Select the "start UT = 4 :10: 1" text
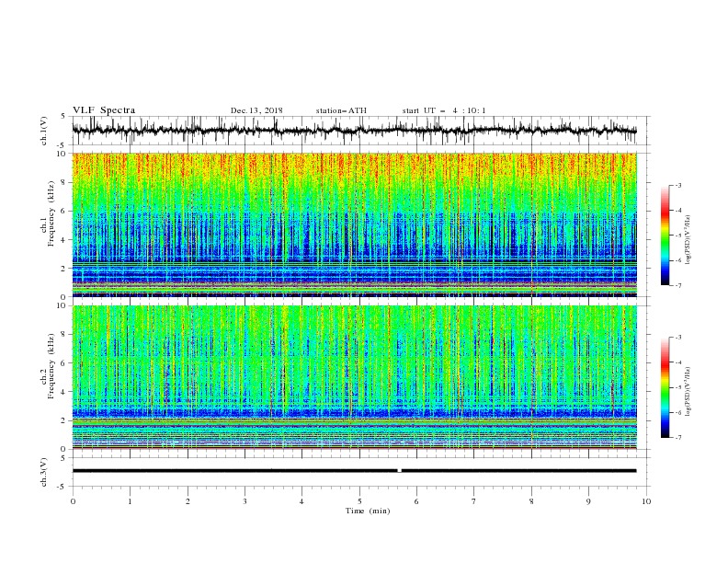The image size is (728, 563). coord(444,110)
